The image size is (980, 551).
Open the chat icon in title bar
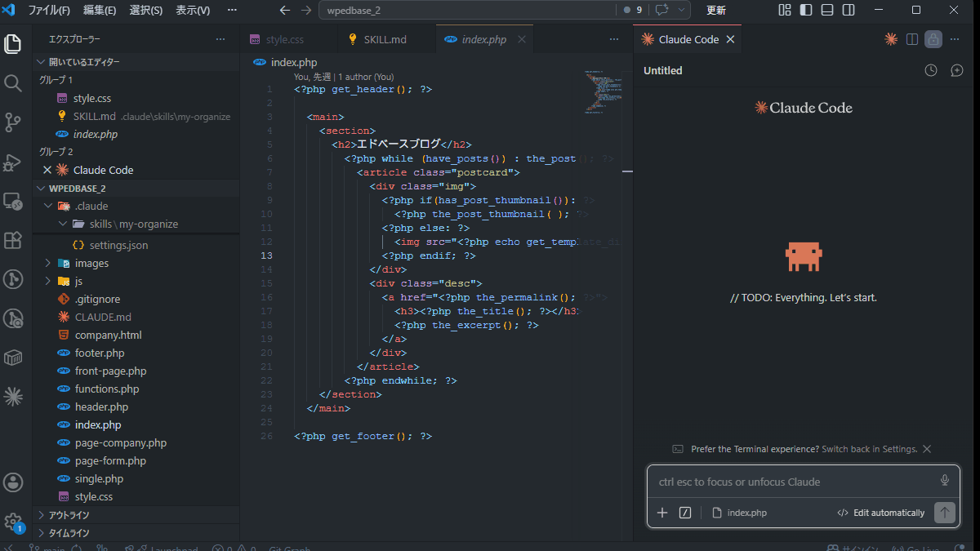pyautogui.click(x=661, y=11)
